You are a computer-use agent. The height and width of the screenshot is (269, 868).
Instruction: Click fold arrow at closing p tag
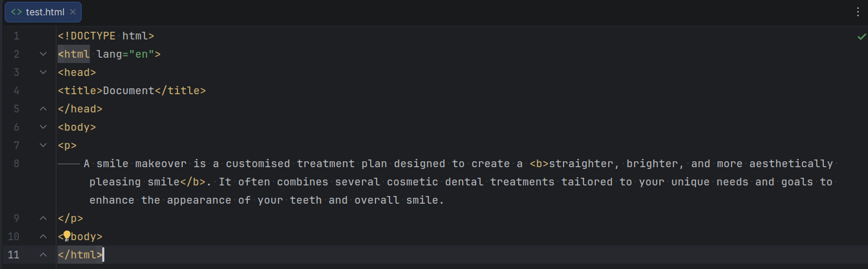(43, 218)
